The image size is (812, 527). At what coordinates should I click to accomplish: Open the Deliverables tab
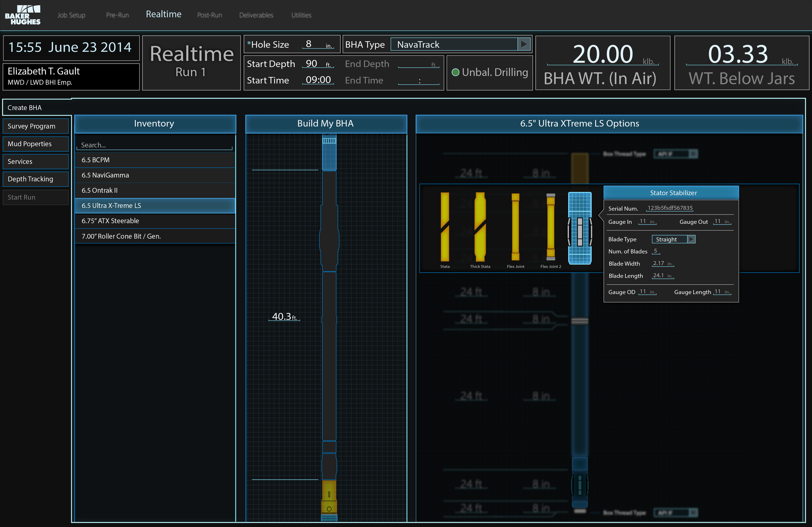256,15
